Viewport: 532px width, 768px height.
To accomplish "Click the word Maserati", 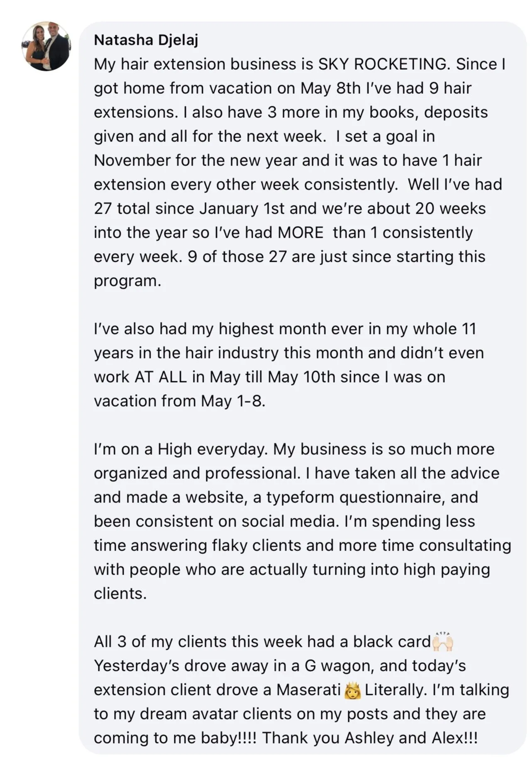I will [x=309, y=690].
